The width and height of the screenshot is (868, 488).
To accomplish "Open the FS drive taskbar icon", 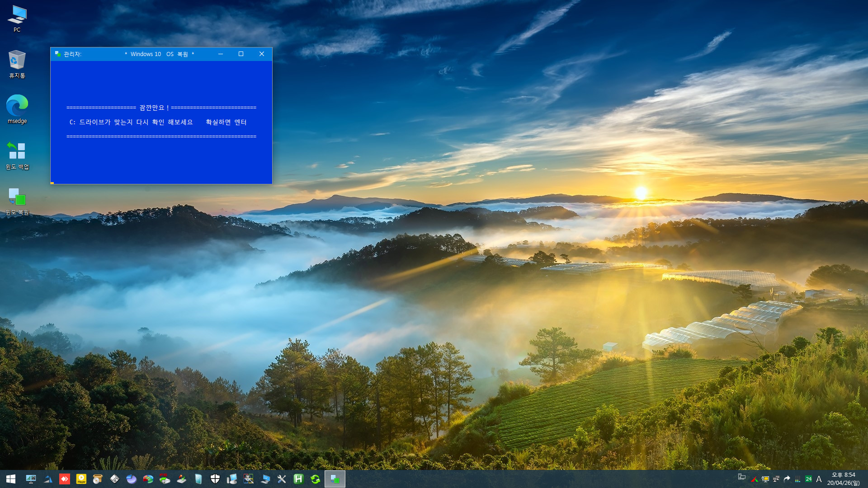I will 165,479.
